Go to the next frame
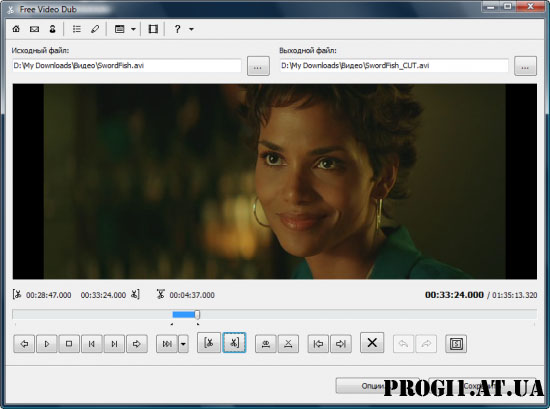 pos(114,344)
